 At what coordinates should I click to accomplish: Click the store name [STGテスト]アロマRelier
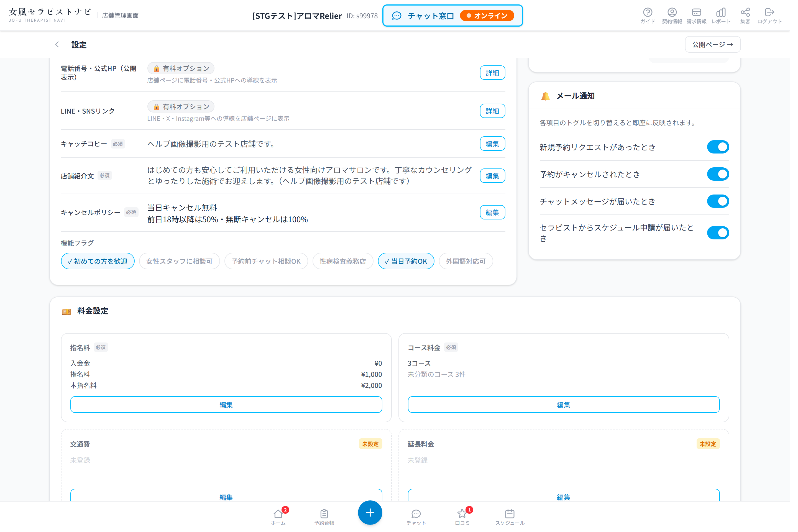300,16
